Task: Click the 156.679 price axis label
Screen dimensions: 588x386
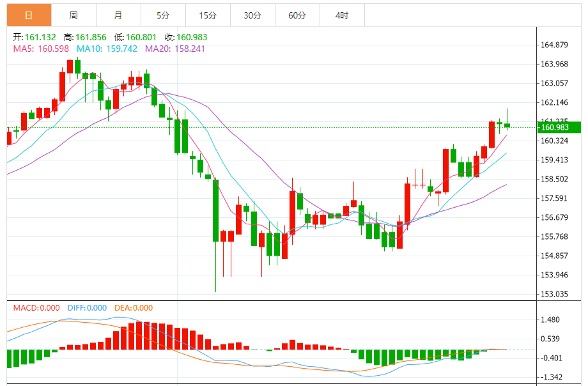Action: [x=554, y=217]
